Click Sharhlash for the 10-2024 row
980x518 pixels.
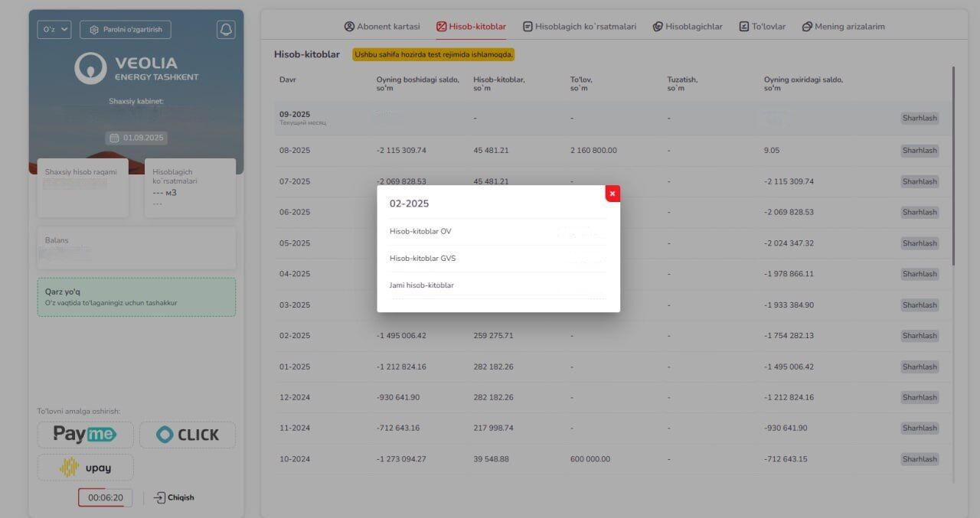[920, 459]
